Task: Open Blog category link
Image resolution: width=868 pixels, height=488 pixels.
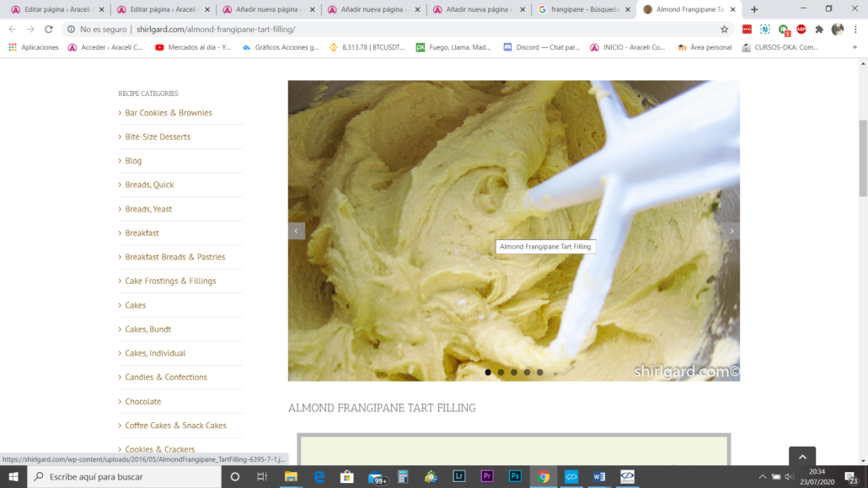Action: point(133,161)
